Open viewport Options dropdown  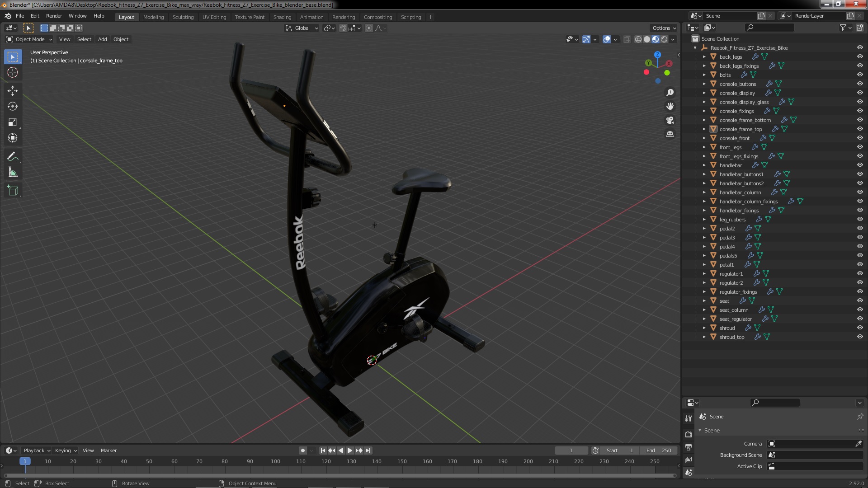tap(664, 28)
